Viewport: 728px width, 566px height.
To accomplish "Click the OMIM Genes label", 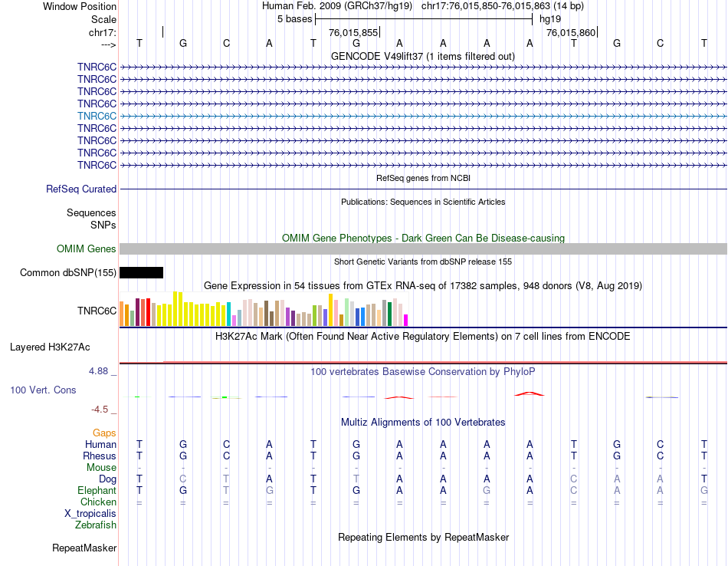I will point(86,249).
